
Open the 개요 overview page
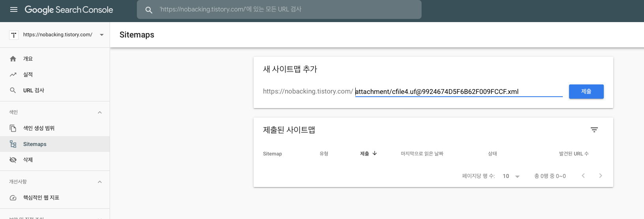point(28,59)
